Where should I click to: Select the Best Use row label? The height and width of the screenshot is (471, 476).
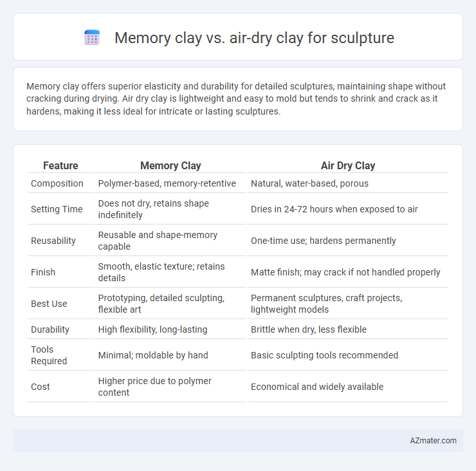pyautogui.click(x=49, y=304)
